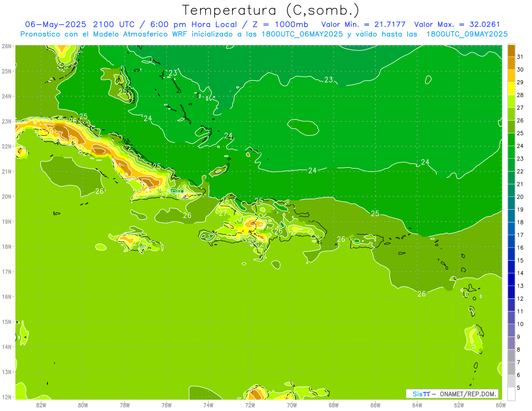Click the 17N latitude axis label
The image size is (532, 411).
click(6, 271)
